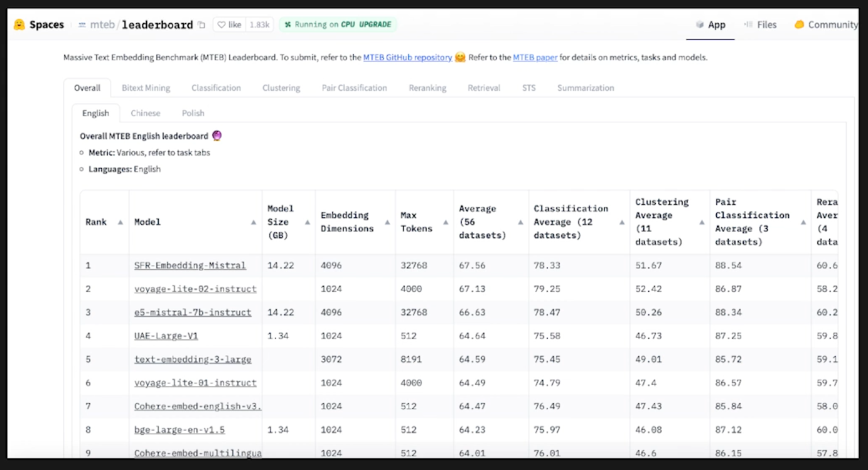868x470 pixels.
Task: Click the 1.83k like count
Action: tap(259, 24)
